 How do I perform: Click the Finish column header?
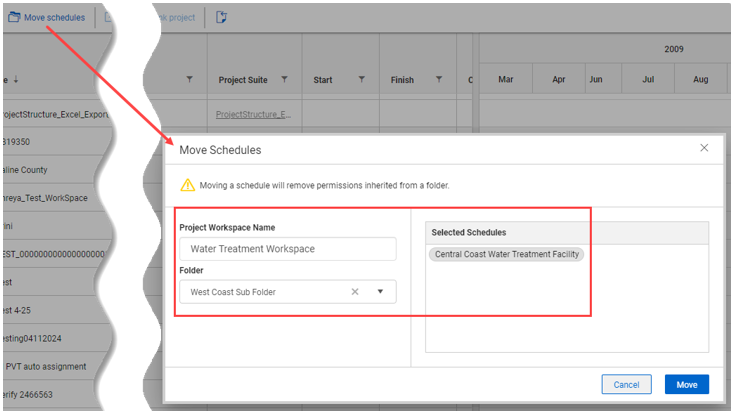click(402, 80)
